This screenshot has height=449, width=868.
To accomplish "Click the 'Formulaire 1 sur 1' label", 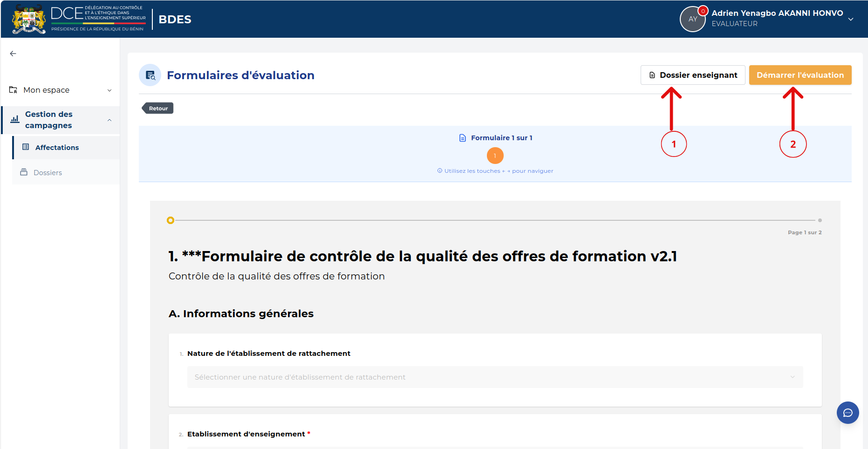I will (x=501, y=138).
